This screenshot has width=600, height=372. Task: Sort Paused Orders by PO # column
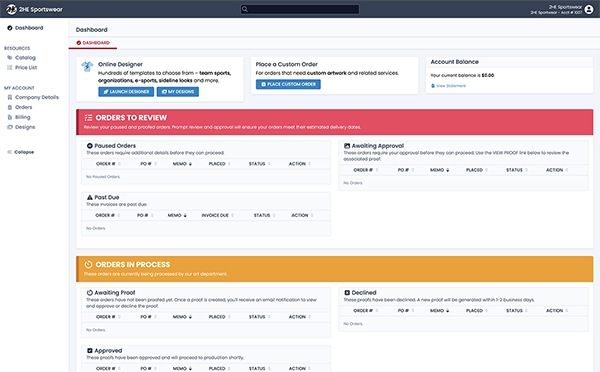coord(148,164)
